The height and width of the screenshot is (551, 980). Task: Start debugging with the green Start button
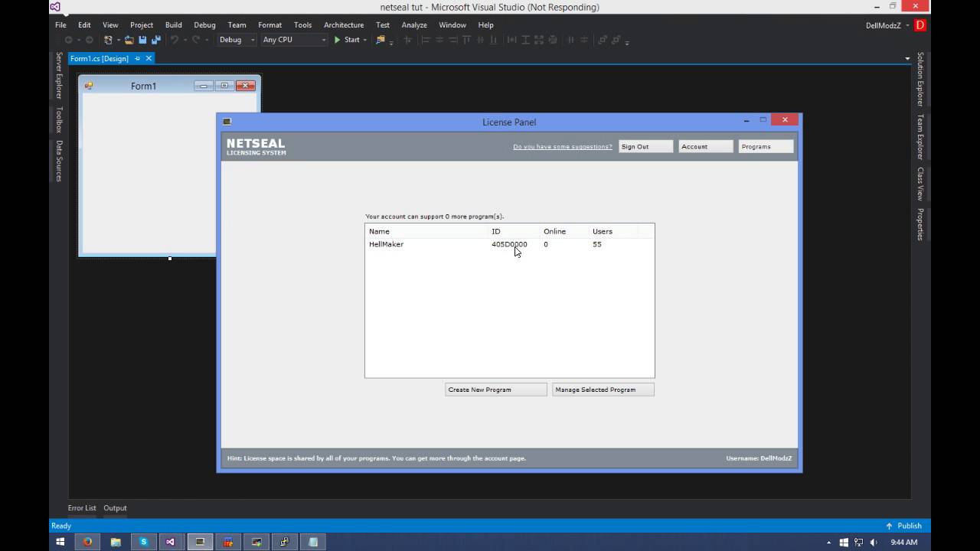[347, 40]
